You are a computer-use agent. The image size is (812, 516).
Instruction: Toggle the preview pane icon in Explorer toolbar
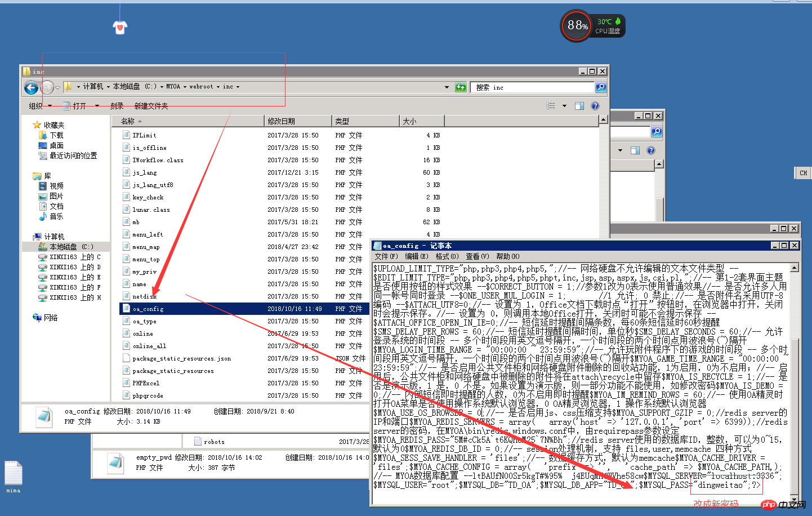pyautogui.click(x=579, y=105)
